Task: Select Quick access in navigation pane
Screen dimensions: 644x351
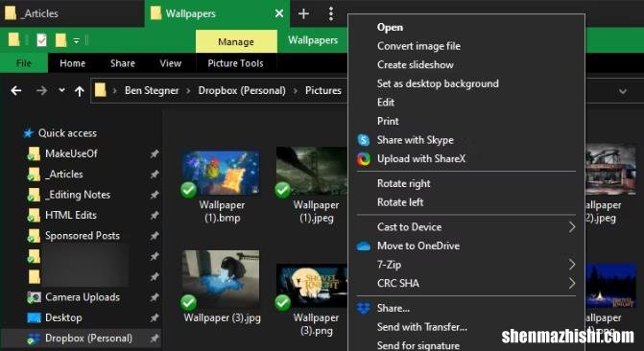Action: pyautogui.click(x=67, y=133)
